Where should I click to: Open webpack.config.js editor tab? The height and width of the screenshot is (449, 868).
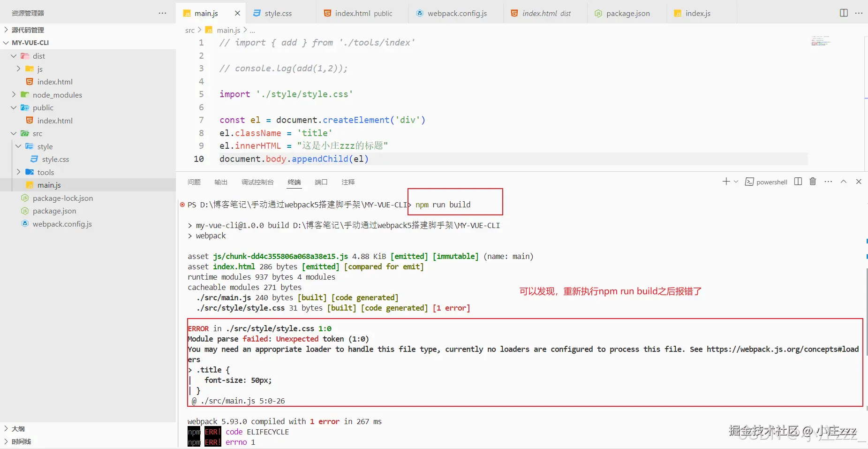click(x=457, y=13)
